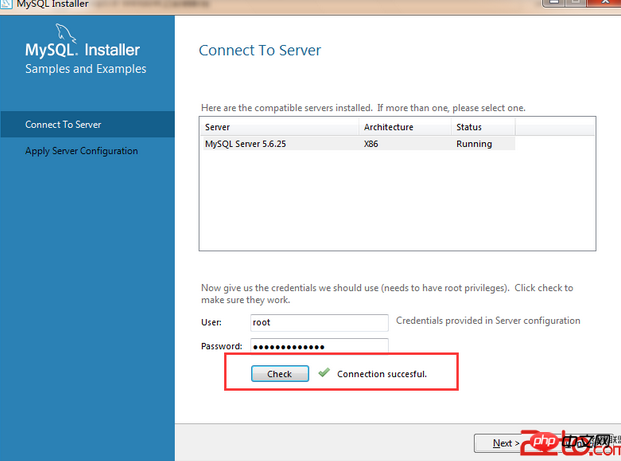This screenshot has height=461, width=621.
Task: Click the Check button
Action: 280,373
